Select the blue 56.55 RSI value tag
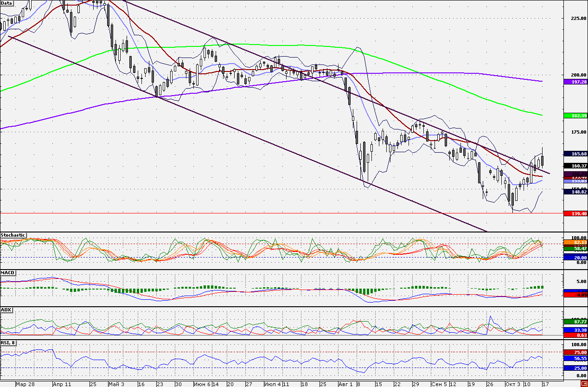588x387 pixels. [x=575, y=359]
